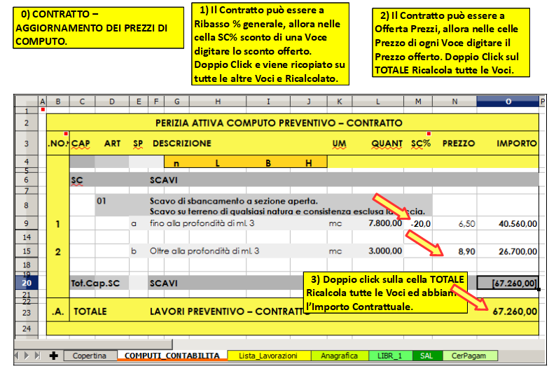556x392 pixels.
Task: Select row 9 header
Action: 27,223
